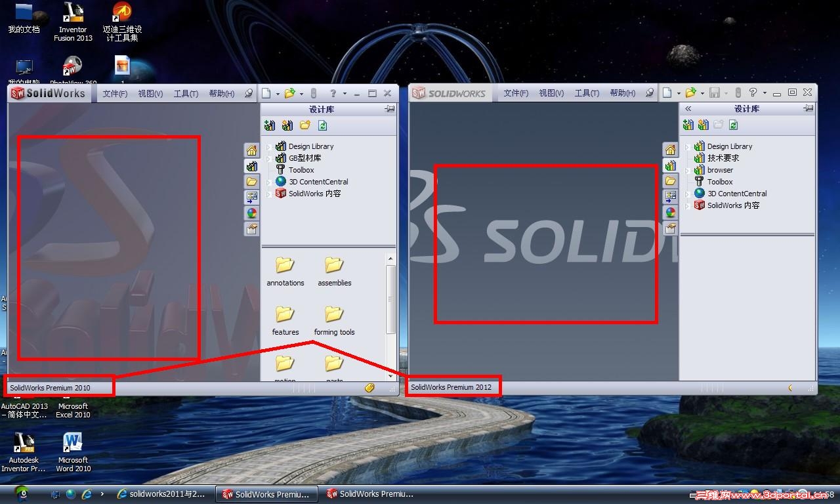Open File Explorer tab in 2010 task pane
This screenshot has height=504, width=840.
click(251, 182)
